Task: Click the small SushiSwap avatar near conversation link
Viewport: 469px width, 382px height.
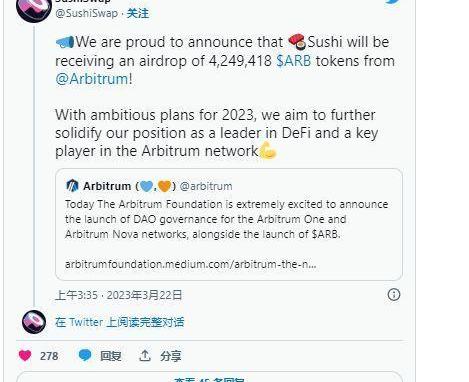Action: click(34, 322)
